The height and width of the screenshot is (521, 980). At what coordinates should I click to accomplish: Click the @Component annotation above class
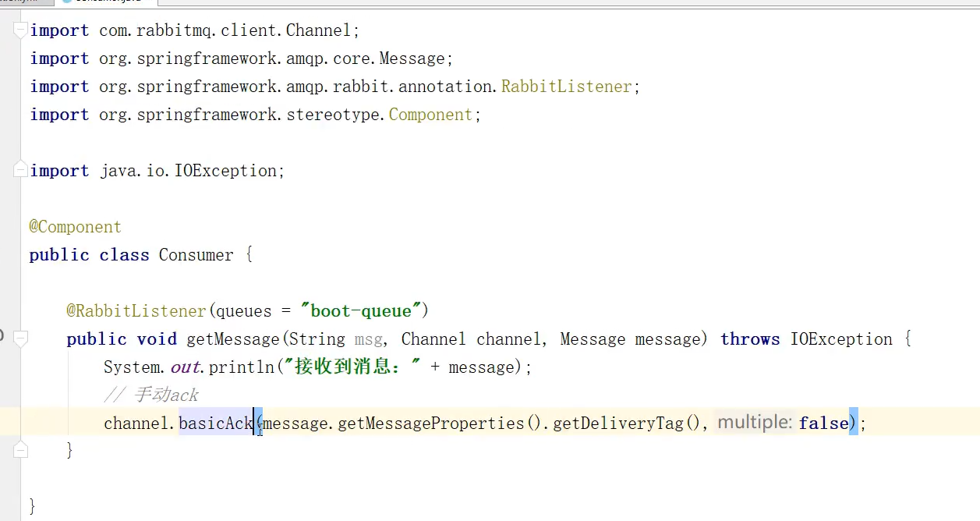tap(75, 227)
